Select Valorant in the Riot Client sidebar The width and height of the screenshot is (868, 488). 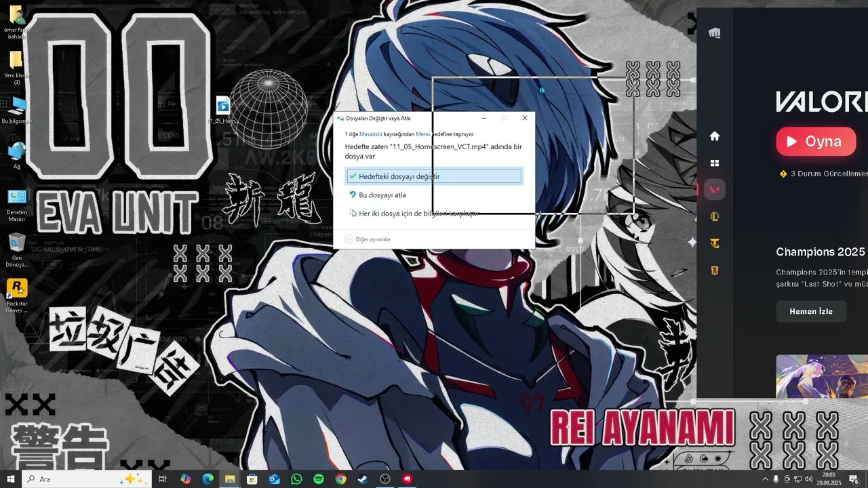click(x=714, y=190)
